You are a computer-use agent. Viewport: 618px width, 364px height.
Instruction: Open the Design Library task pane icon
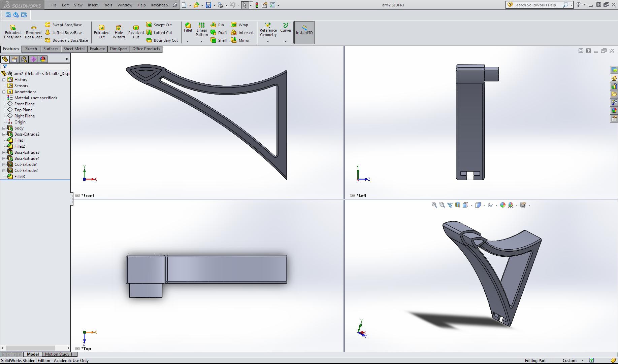614,86
